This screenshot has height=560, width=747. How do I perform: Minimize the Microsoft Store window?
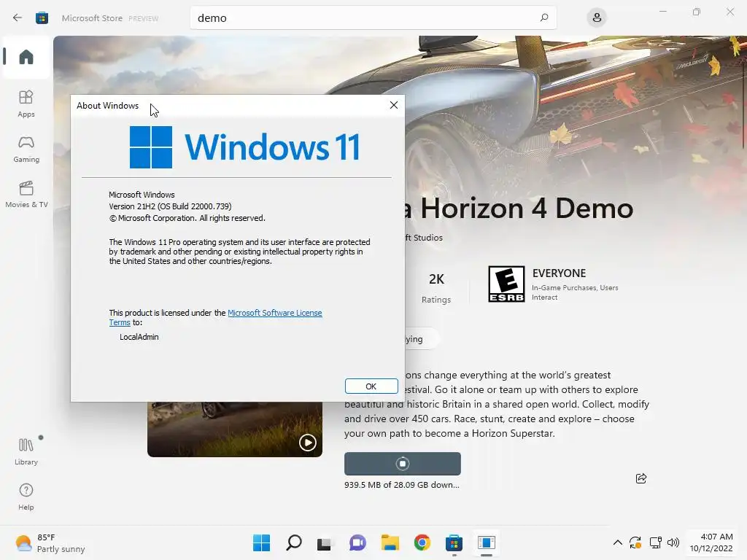pos(662,12)
